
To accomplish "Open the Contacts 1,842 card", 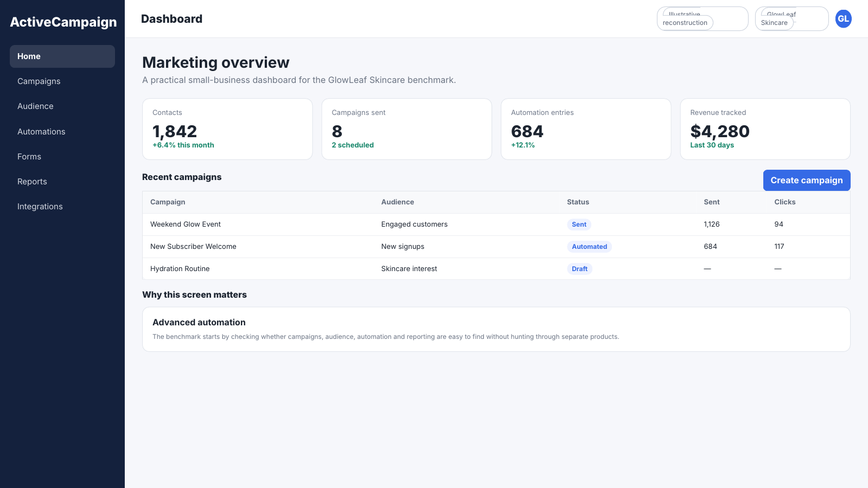I will 227,129.
